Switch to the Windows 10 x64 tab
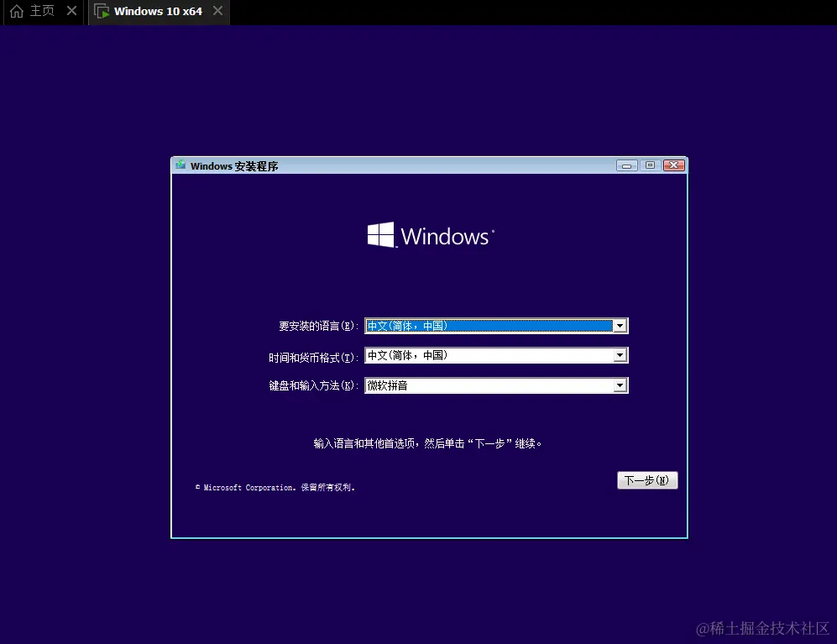 pos(158,11)
